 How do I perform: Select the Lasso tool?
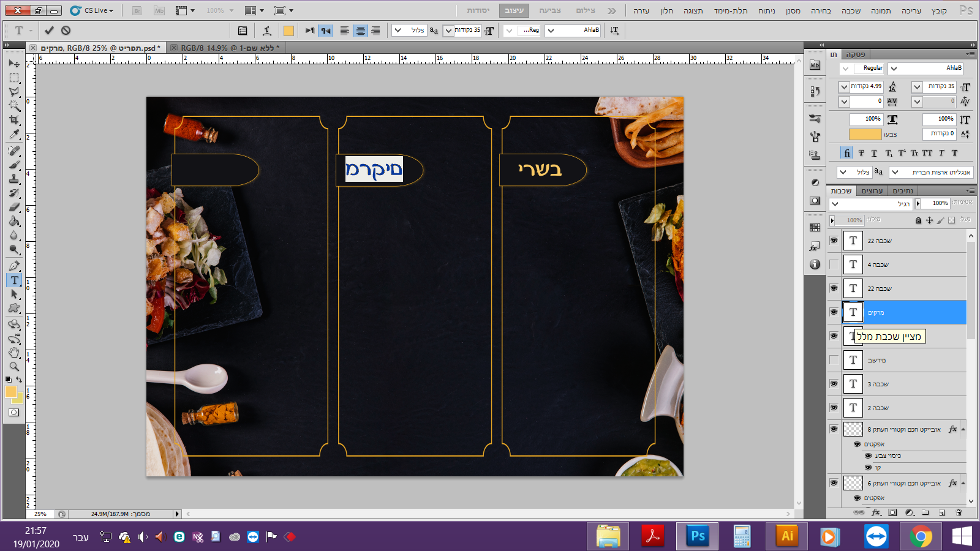tap(14, 92)
